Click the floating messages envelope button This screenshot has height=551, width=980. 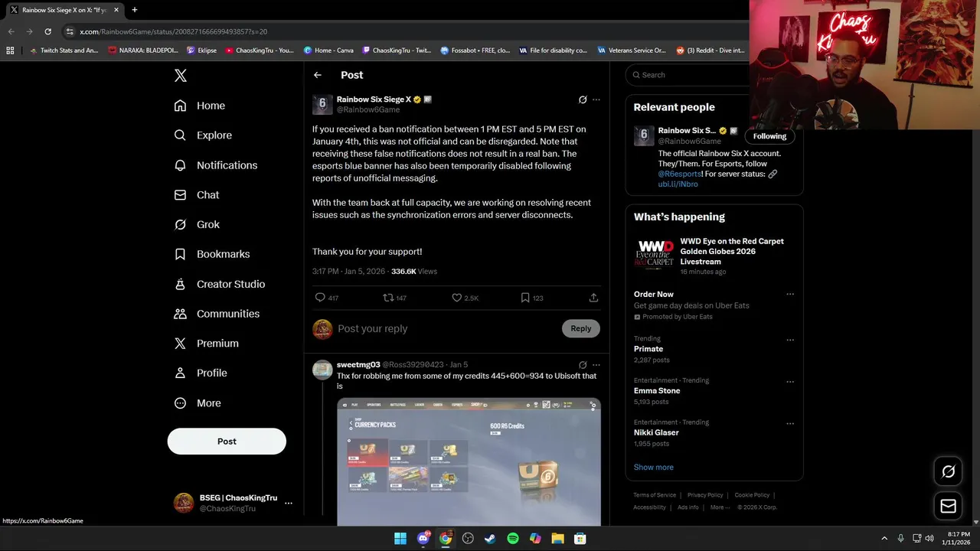[948, 506]
